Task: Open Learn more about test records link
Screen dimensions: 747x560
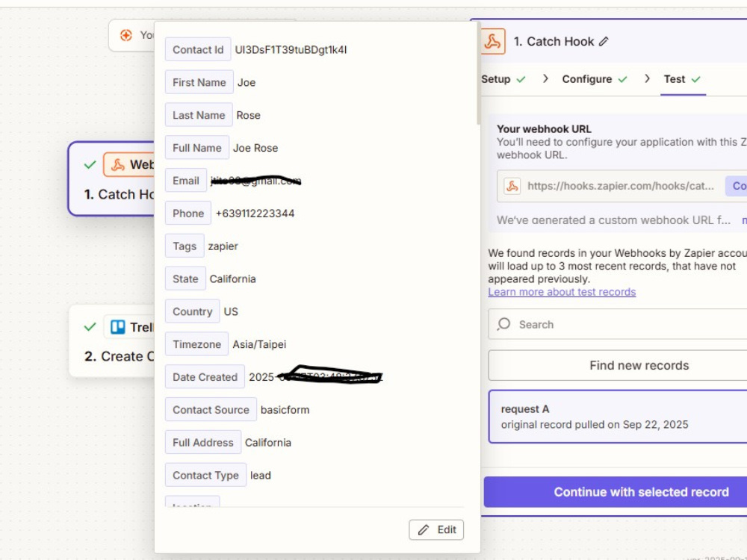Action: pyautogui.click(x=562, y=292)
